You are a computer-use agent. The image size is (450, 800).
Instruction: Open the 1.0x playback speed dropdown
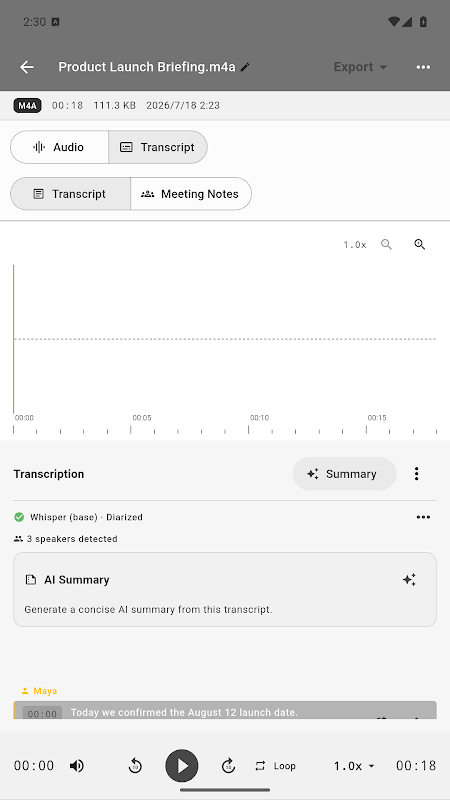point(354,766)
